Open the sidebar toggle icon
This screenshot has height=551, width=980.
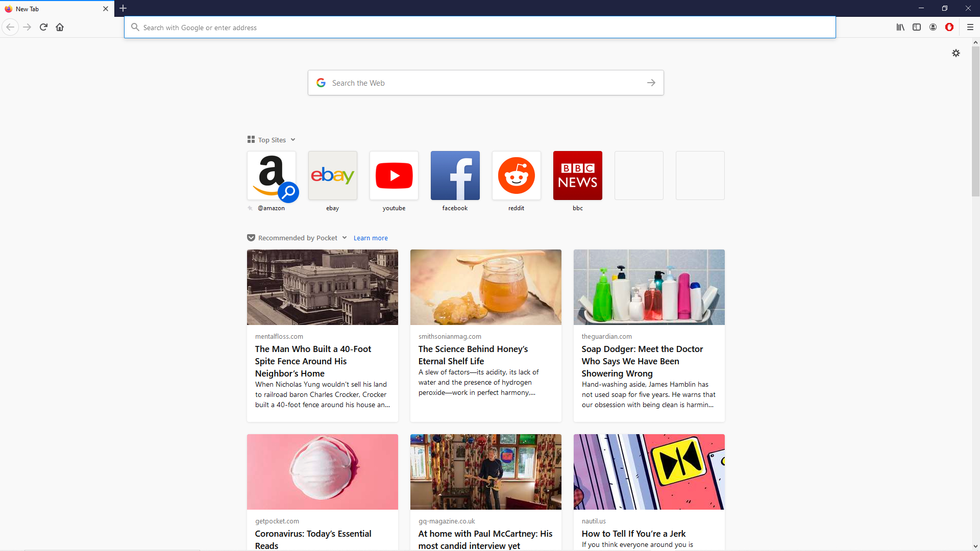pos(917,27)
